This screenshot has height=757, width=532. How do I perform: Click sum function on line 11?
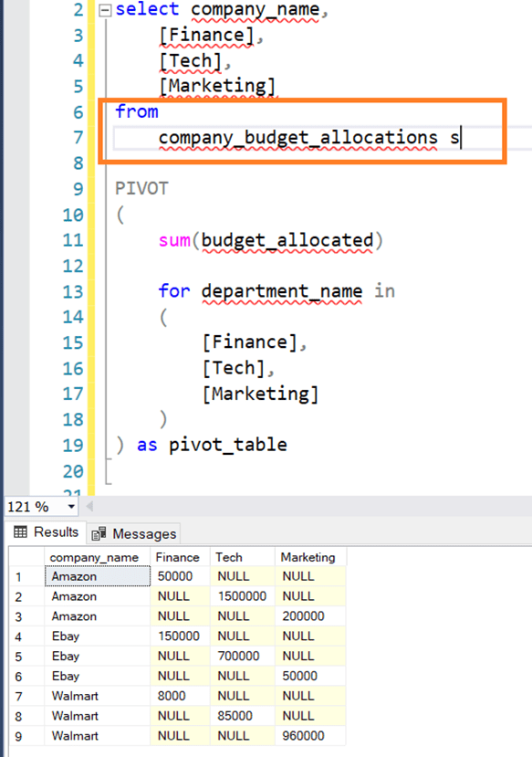pyautogui.click(x=174, y=240)
